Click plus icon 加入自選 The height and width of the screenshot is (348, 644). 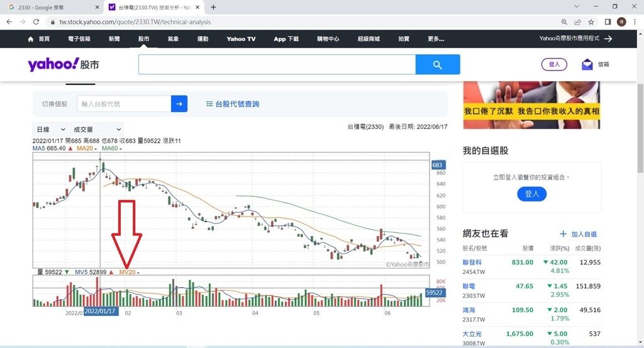click(x=563, y=233)
